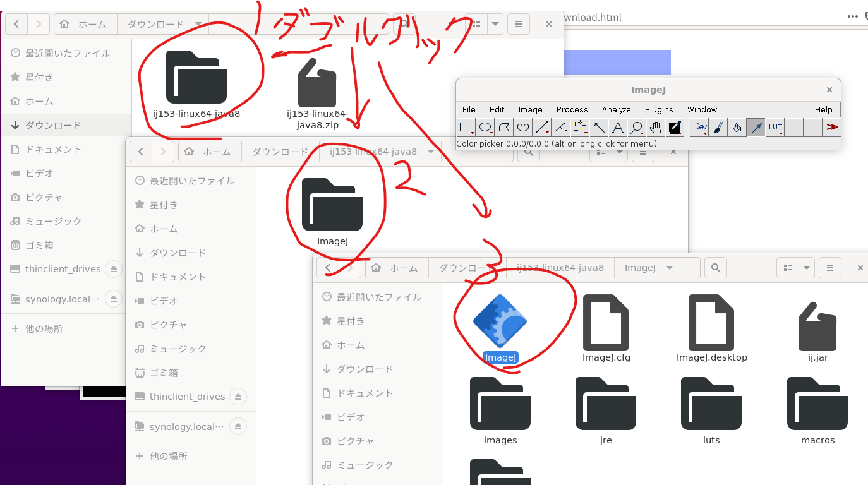The image size is (868, 485).
Task: Open the Image menu in ImageJ
Action: (531, 109)
